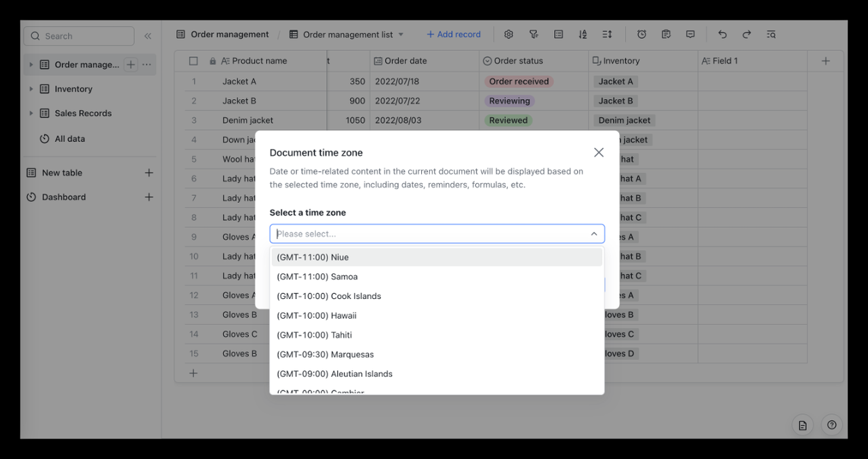Open Order management list view dropdown
868x459 pixels.
(401, 35)
